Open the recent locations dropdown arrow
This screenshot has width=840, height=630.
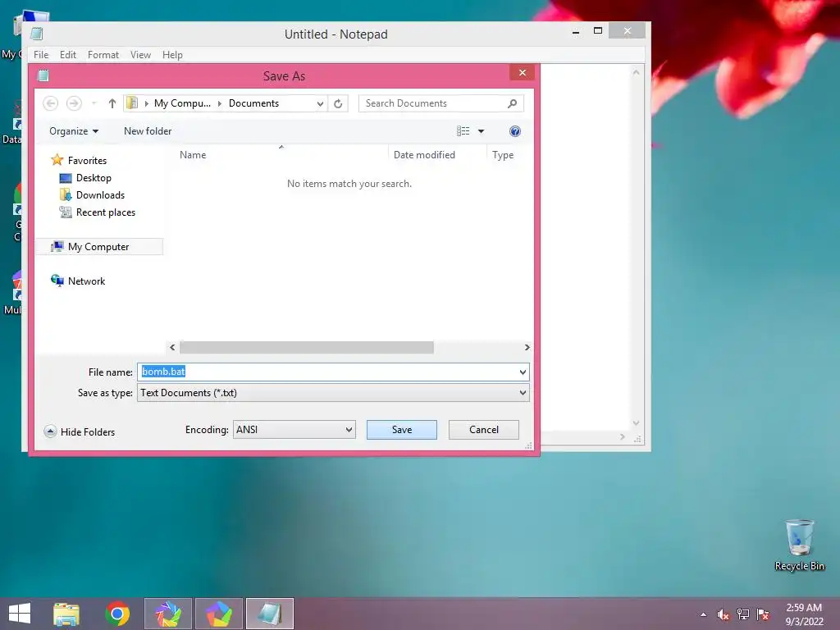(94, 103)
